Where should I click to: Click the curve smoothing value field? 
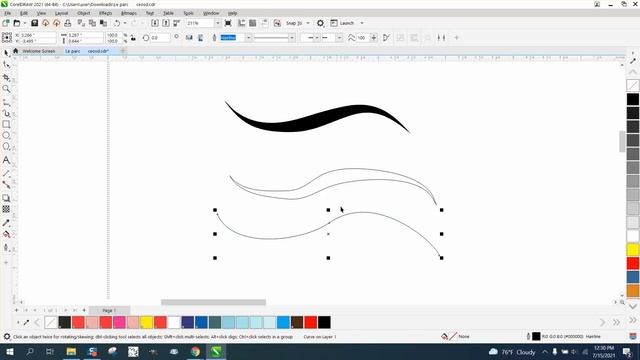click(x=363, y=38)
